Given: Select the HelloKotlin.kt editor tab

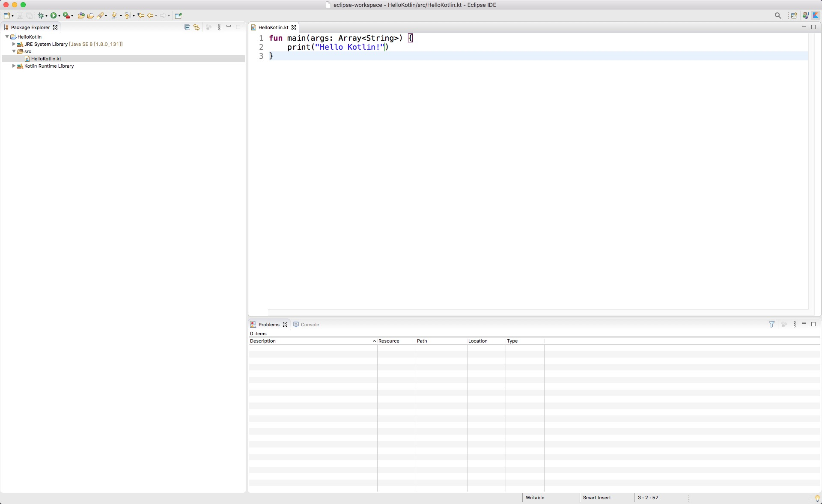Looking at the screenshot, I should [x=273, y=27].
